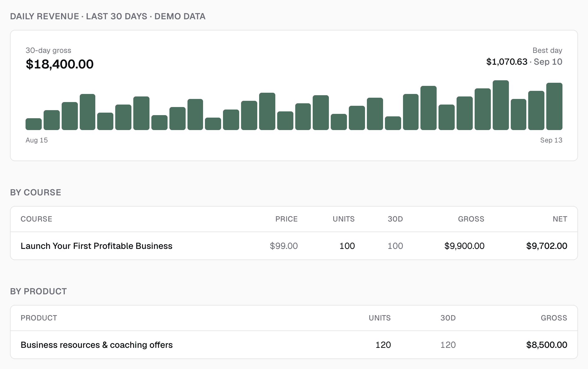Click the GROSS header in By Product table
The image size is (588, 369).
coord(554,318)
